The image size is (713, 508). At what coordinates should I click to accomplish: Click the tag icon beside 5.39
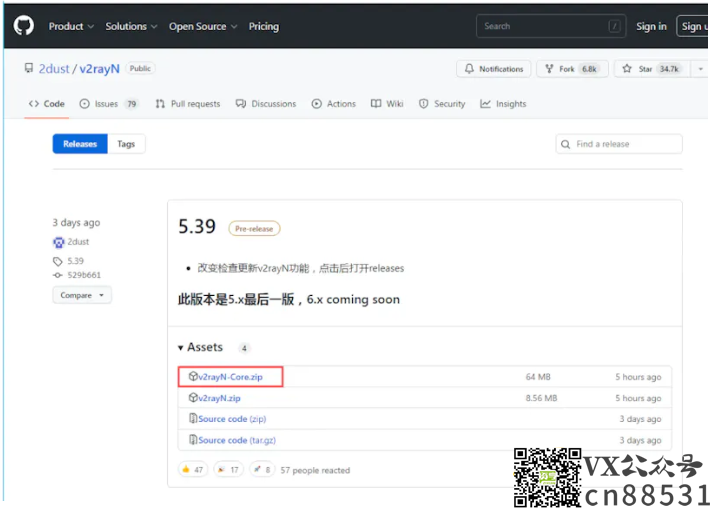pos(58,261)
